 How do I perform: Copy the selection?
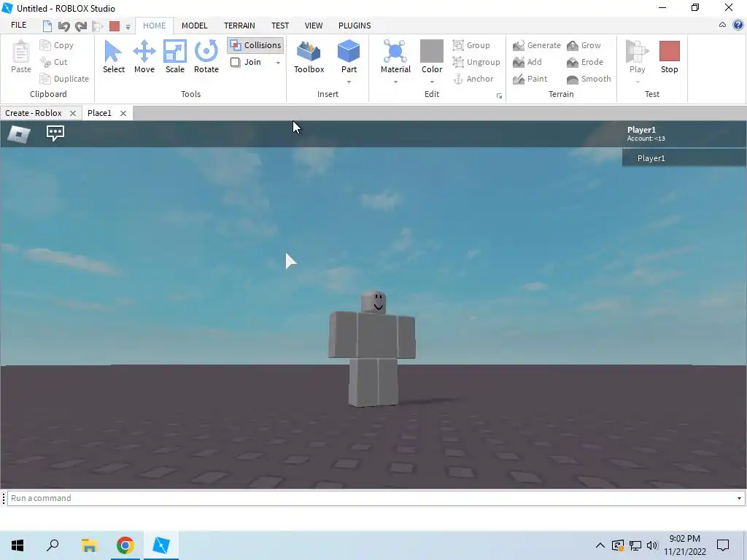[57, 45]
